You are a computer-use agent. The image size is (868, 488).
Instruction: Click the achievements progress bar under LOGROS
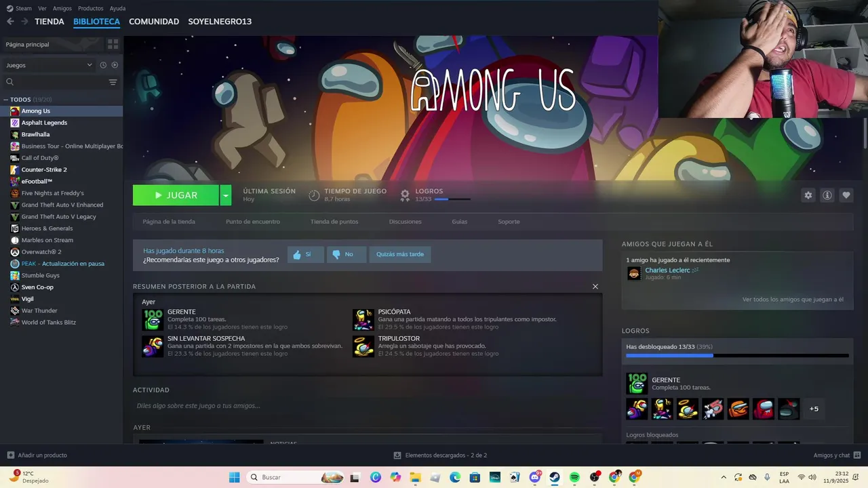pos(737,355)
